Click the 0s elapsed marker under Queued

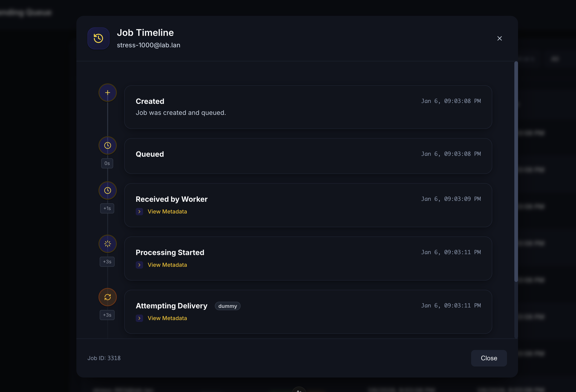(107, 163)
